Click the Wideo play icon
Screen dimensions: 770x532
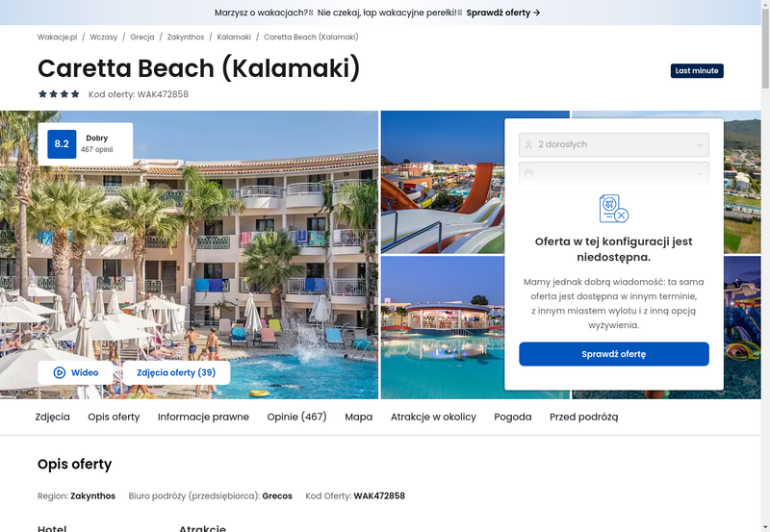60,372
